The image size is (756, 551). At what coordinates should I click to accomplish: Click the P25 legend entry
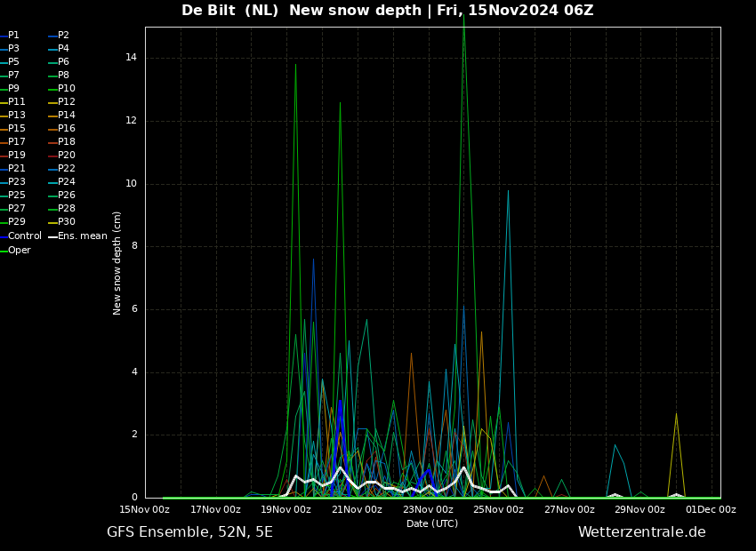[x=12, y=195]
